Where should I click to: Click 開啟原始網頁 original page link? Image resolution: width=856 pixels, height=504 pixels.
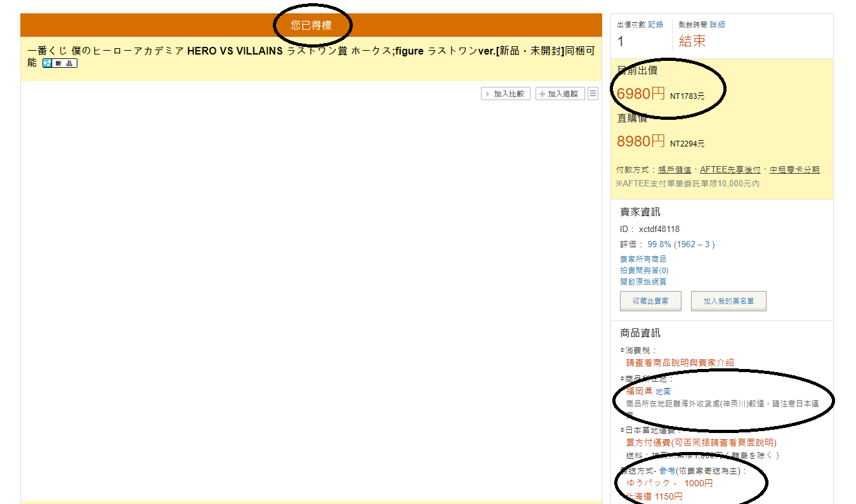click(643, 281)
